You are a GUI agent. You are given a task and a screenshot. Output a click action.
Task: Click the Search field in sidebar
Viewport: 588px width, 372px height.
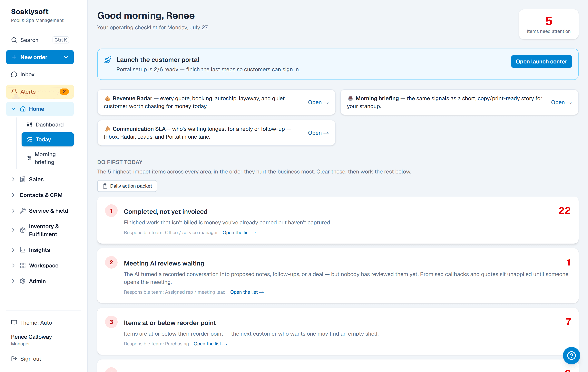[40, 40]
